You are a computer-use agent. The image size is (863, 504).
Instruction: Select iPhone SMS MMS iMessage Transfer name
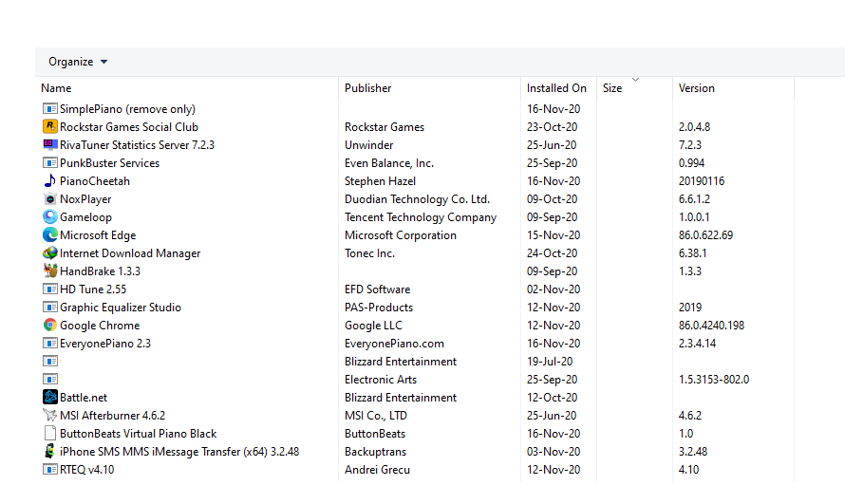click(x=179, y=451)
